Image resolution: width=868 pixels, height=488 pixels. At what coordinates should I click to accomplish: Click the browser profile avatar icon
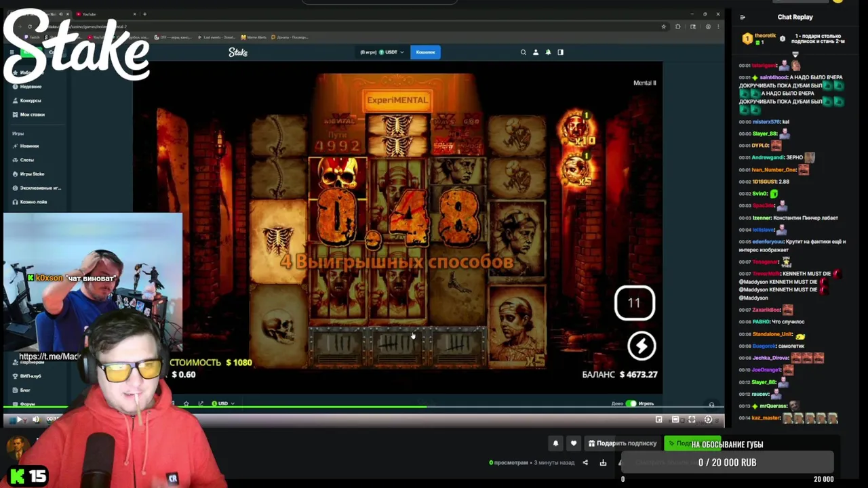707,26
